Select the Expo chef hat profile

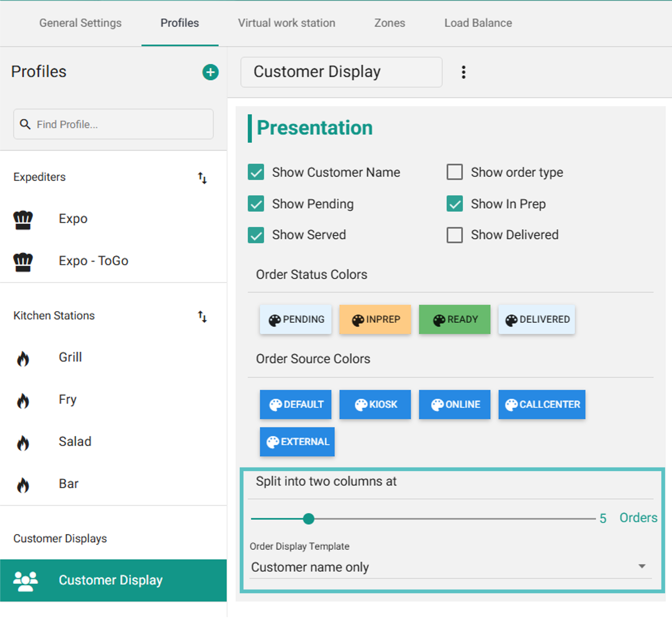[23, 219]
